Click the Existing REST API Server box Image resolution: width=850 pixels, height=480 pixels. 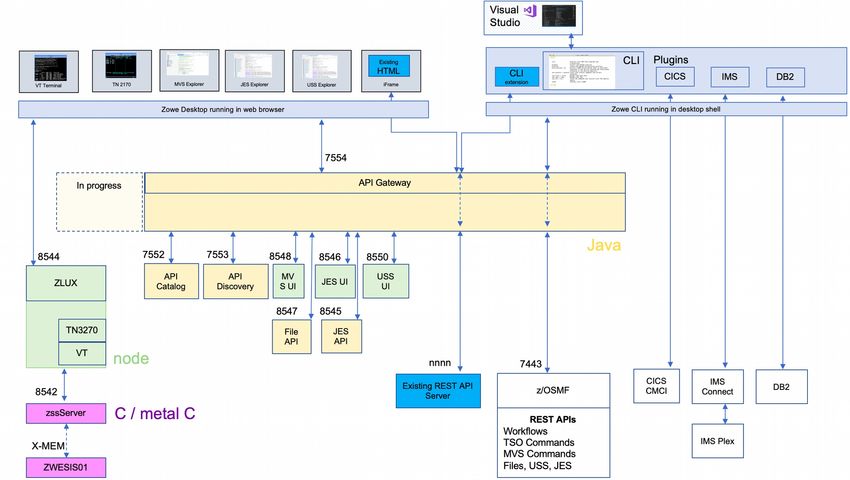tap(438, 391)
